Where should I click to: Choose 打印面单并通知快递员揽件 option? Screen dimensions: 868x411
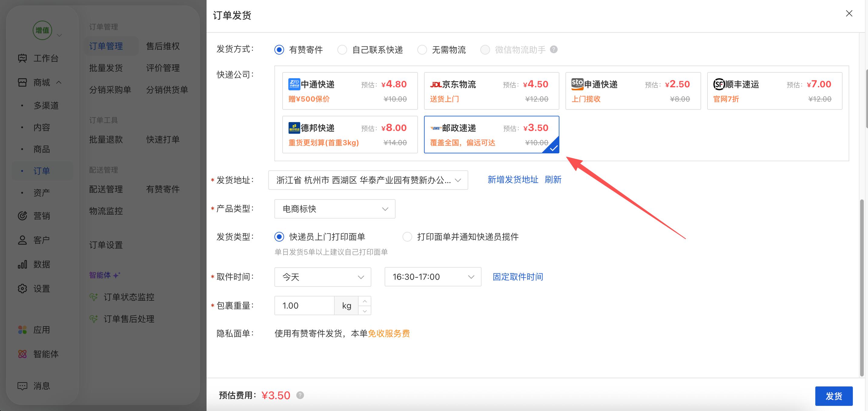click(407, 237)
